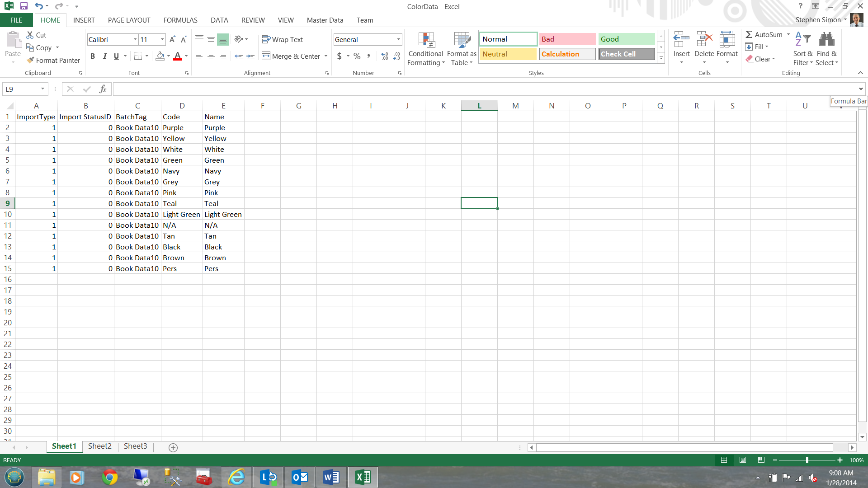
Task: Click the Sort & Filter icon
Action: point(803,49)
